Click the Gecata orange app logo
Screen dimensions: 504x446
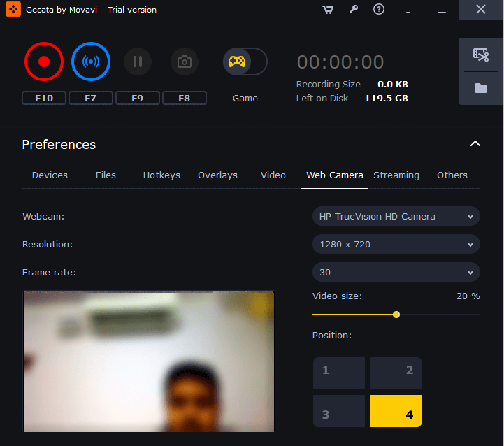point(13,9)
